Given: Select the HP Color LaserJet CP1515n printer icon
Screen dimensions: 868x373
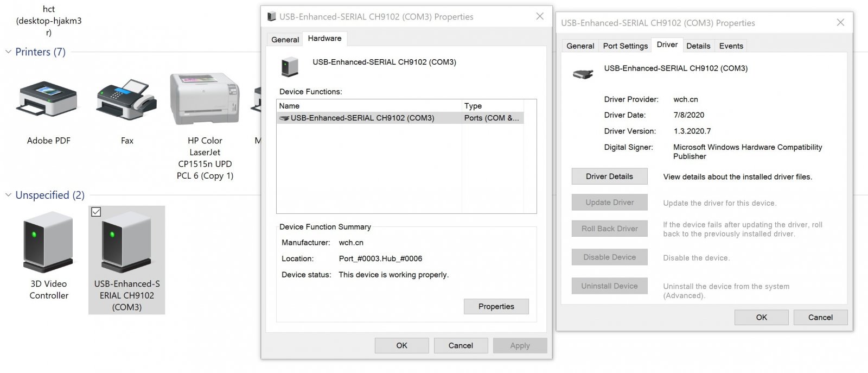Looking at the screenshot, I should point(205,99).
